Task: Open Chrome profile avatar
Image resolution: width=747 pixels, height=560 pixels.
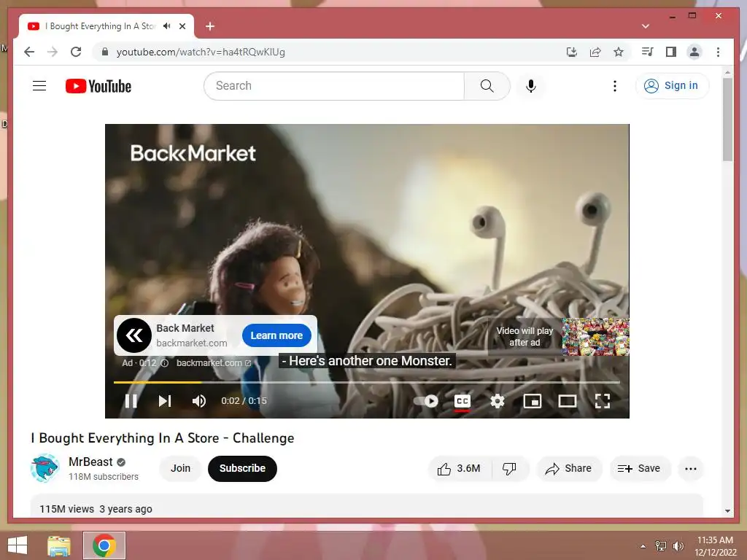Action: tap(694, 52)
